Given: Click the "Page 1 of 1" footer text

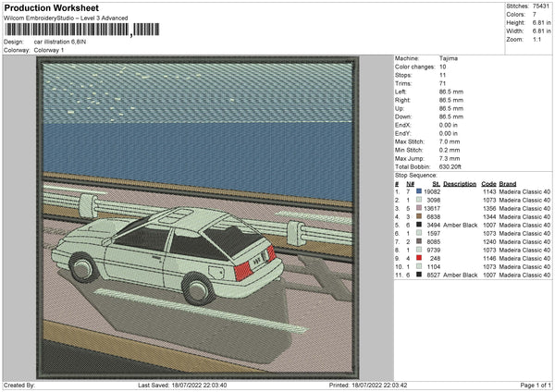Looking at the screenshot, I should point(536,385).
